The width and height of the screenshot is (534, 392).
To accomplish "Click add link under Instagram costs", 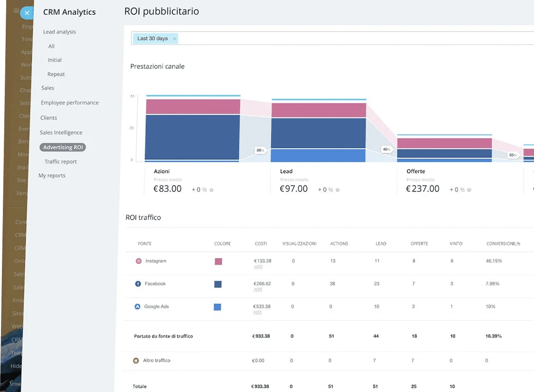I will [x=258, y=267].
